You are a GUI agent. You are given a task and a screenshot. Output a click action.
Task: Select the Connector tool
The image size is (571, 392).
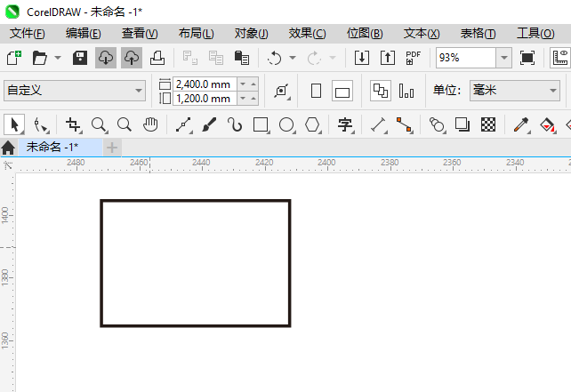tap(404, 124)
